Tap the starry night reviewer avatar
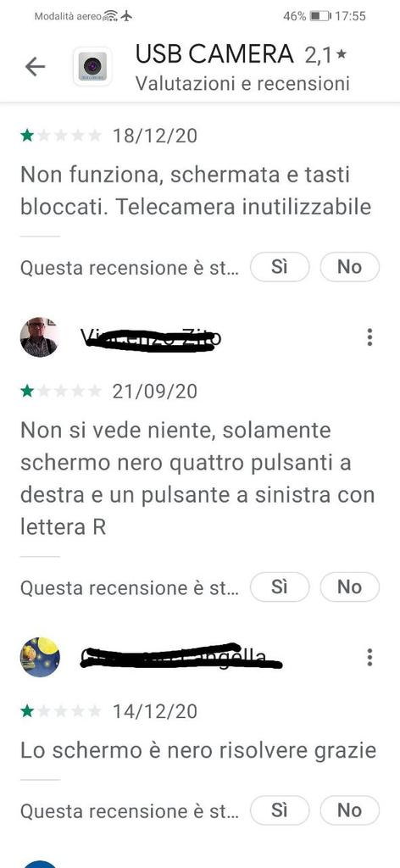 click(x=39, y=657)
